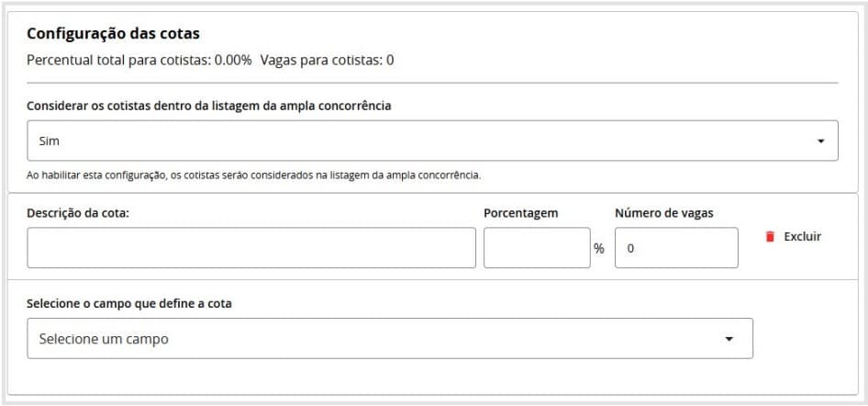Click the caret arrow on the Sim dropdown
This screenshot has height=406, width=868.
(820, 141)
